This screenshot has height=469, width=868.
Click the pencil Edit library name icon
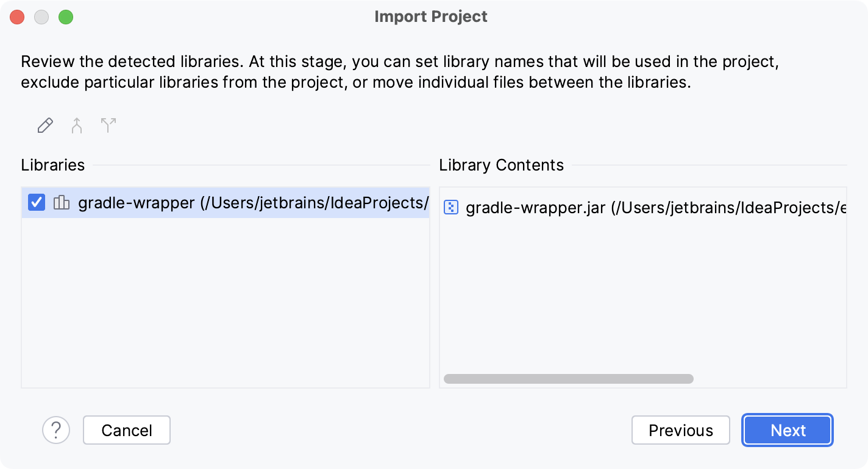(x=44, y=125)
